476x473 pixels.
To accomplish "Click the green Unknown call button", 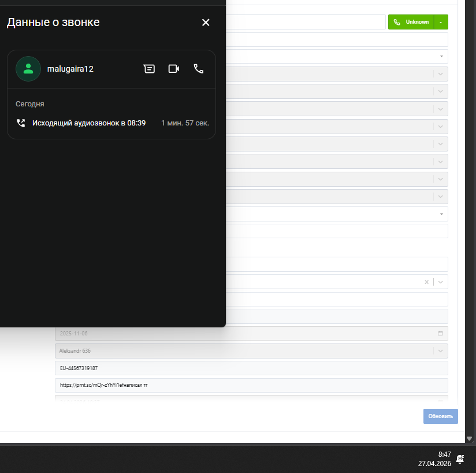I will point(411,22).
